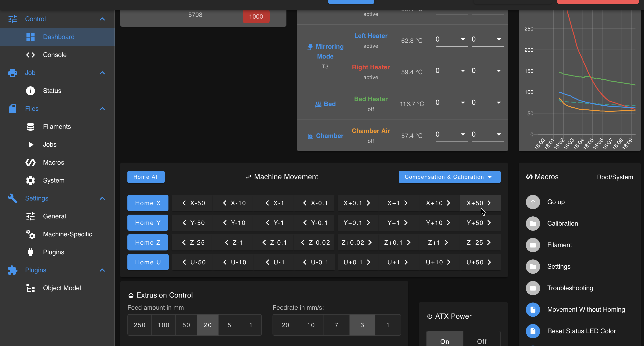Run the Reset Status LED Color file icon

[x=533, y=331]
